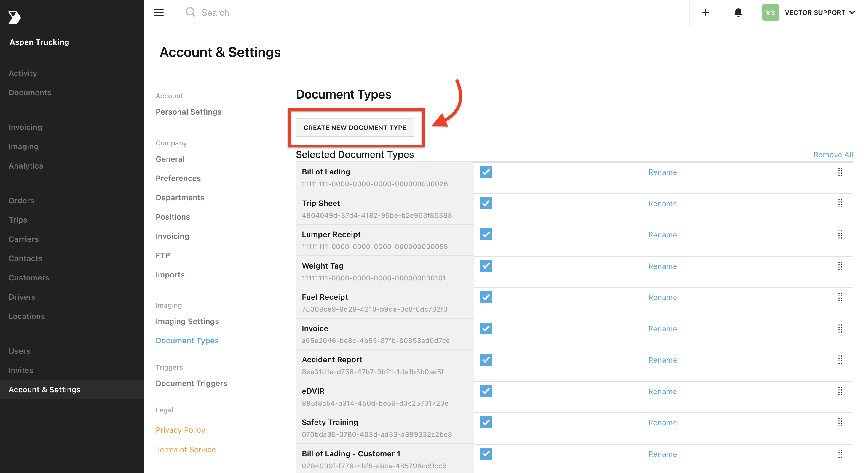Uncheck the Weight Tag checkbox
The height and width of the screenshot is (473, 868).
coord(486,266)
